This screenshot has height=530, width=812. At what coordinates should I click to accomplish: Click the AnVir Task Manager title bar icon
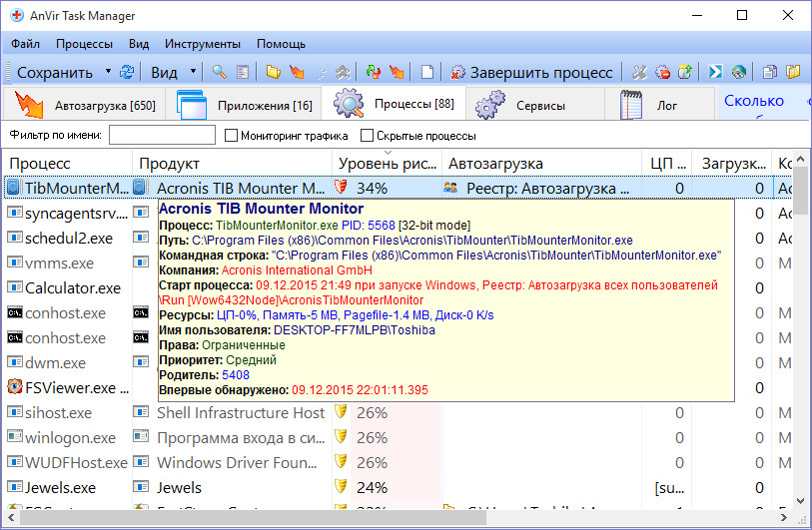pyautogui.click(x=17, y=15)
